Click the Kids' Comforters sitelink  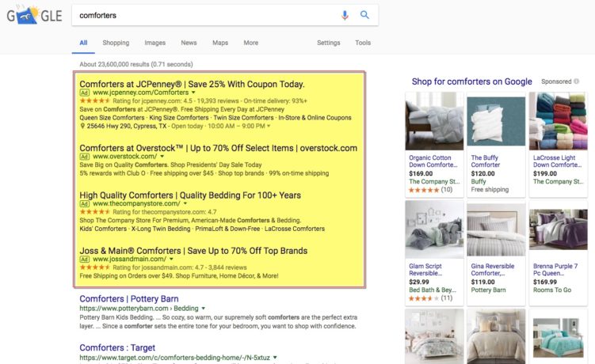(103, 229)
